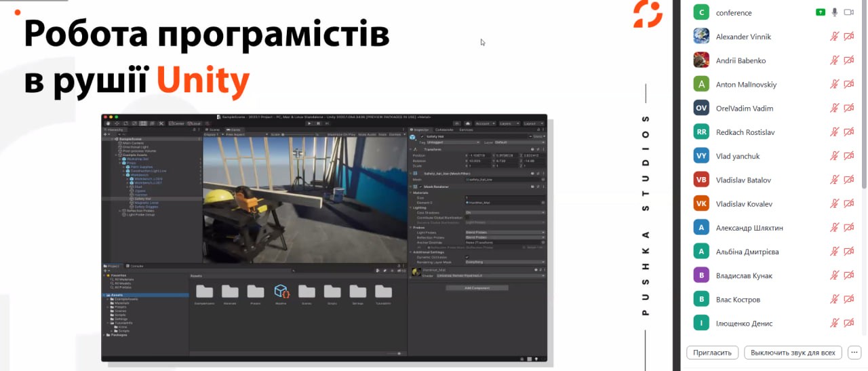This screenshot has height=371, width=868.
Task: Open the Light Probes dropdown in Inspector
Action: (505, 233)
